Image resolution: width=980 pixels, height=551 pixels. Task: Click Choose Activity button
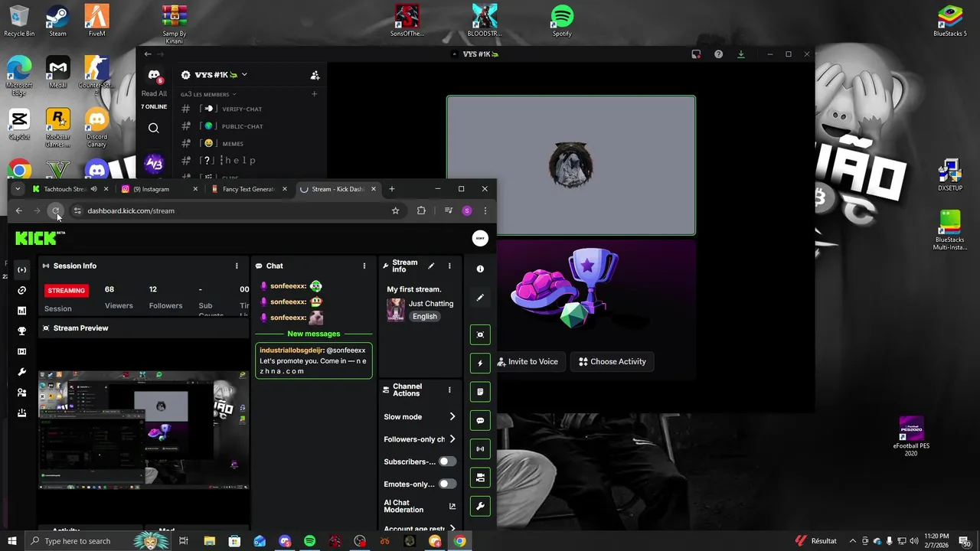click(x=612, y=361)
